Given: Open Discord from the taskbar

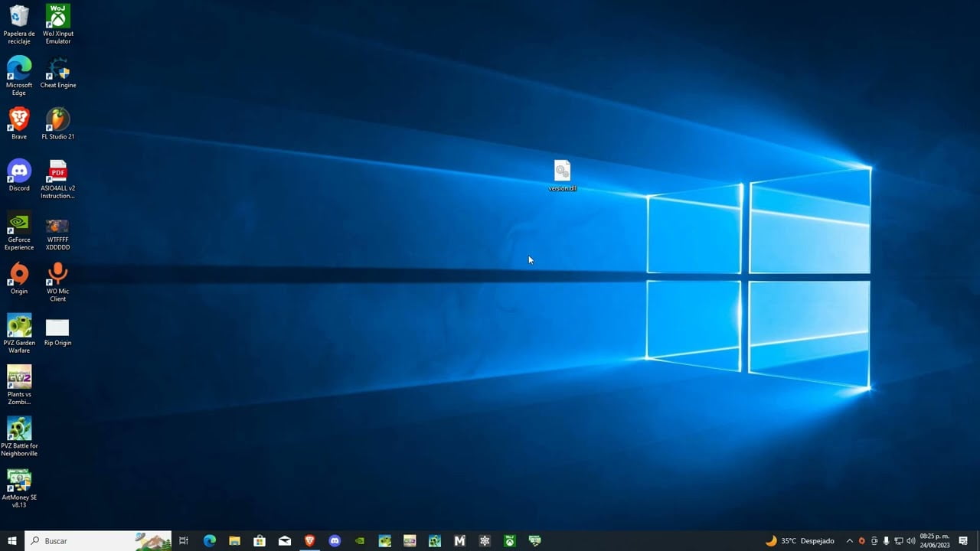Looking at the screenshot, I should coord(335,541).
